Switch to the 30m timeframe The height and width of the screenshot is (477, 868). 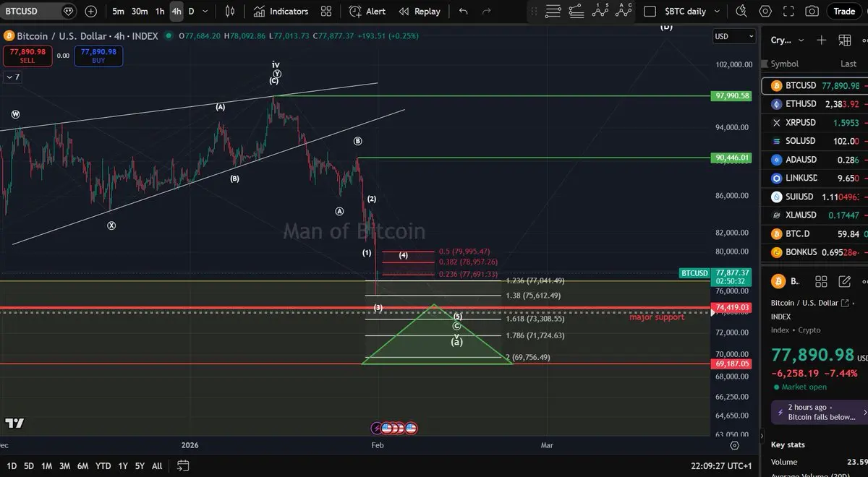140,11
